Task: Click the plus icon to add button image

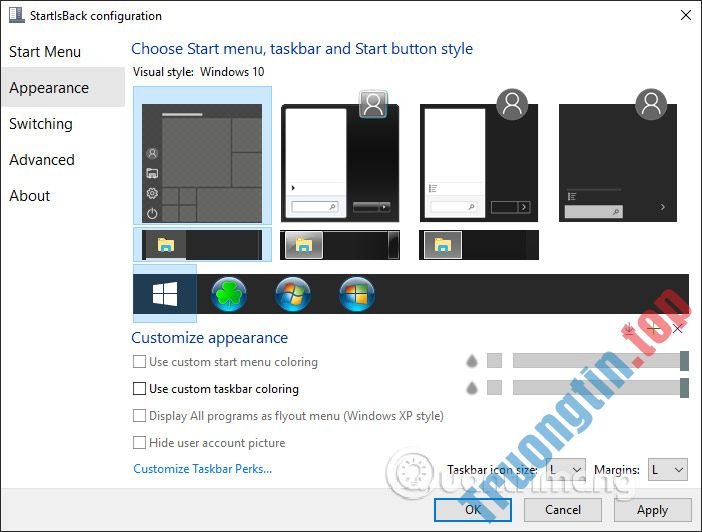Action: (654, 329)
